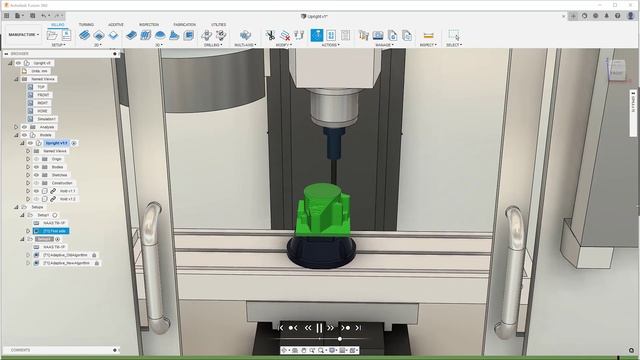Click the Measure ruler icon
The image size is (640, 360).
point(428,35)
